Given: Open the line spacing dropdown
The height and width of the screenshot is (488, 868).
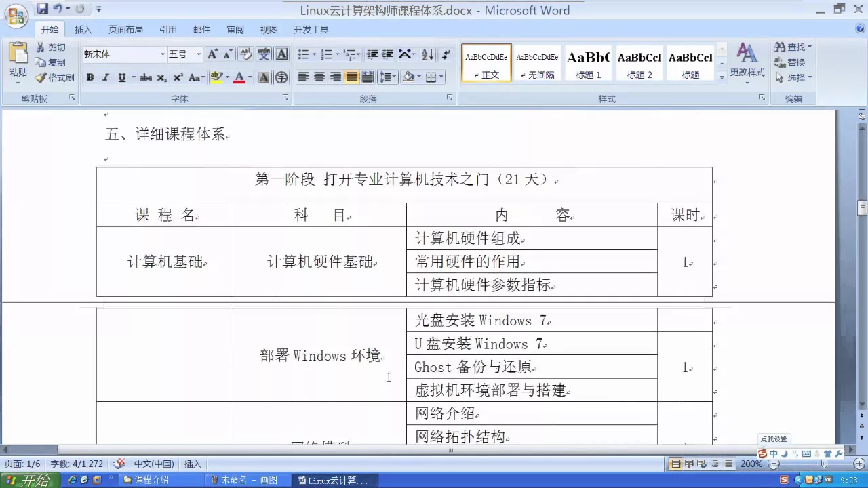Looking at the screenshot, I should tap(387, 77).
